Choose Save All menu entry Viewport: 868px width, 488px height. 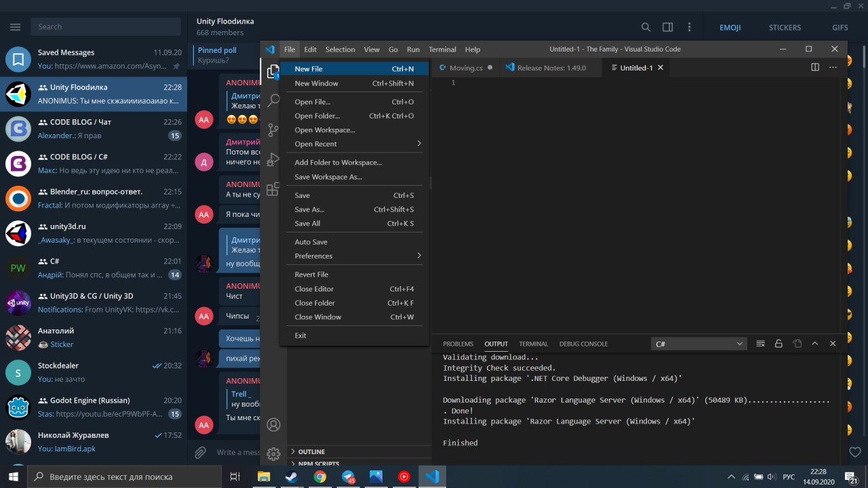354,223
